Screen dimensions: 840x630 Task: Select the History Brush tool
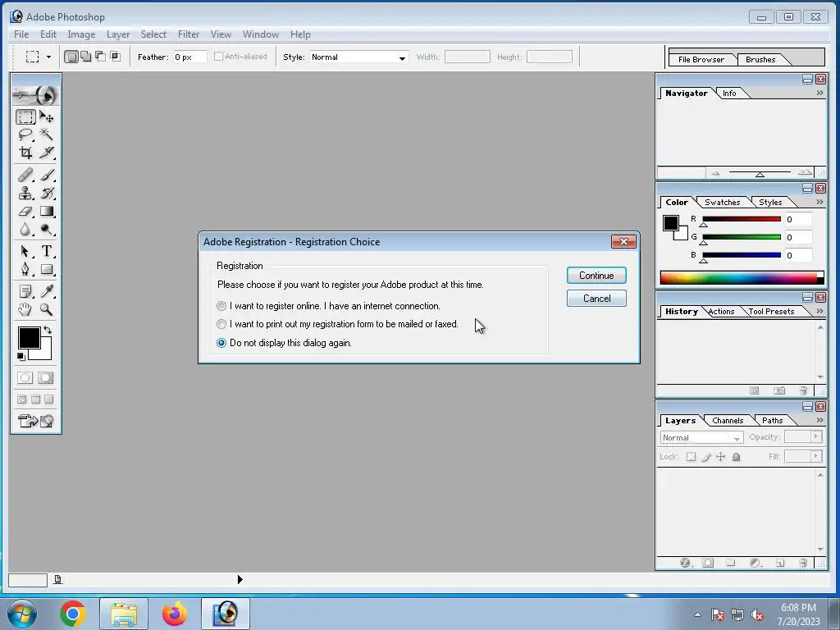tap(47, 193)
